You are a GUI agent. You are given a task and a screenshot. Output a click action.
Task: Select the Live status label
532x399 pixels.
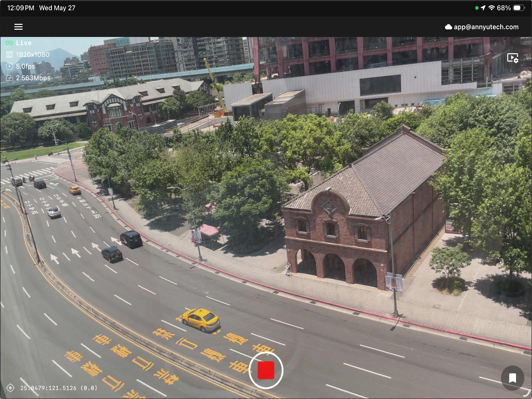coord(24,43)
